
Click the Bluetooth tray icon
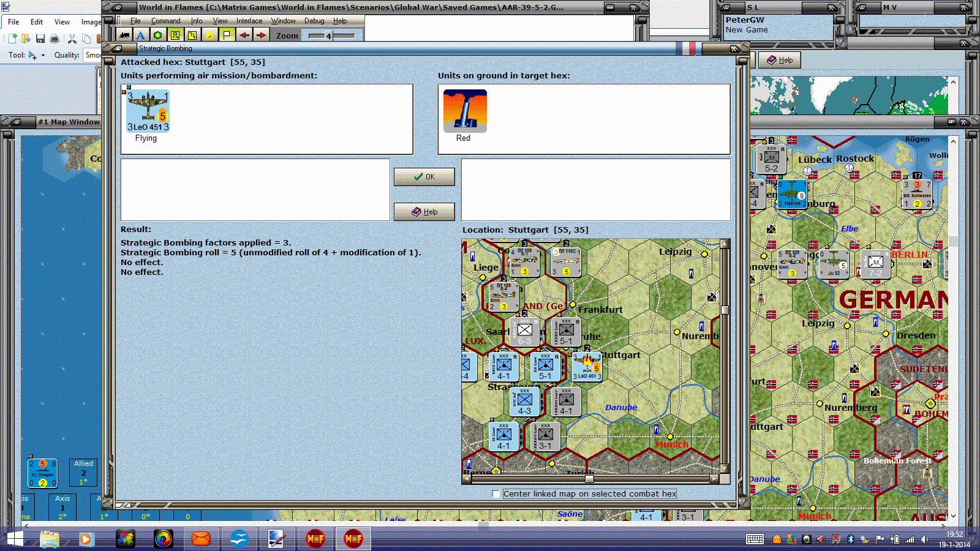coord(850,539)
